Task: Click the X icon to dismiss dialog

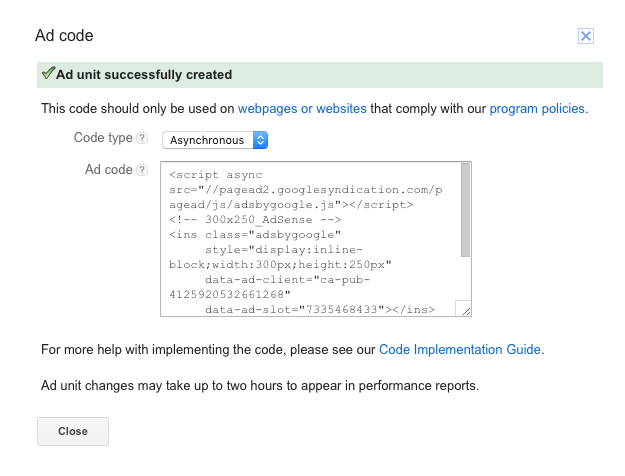Action: click(x=586, y=36)
